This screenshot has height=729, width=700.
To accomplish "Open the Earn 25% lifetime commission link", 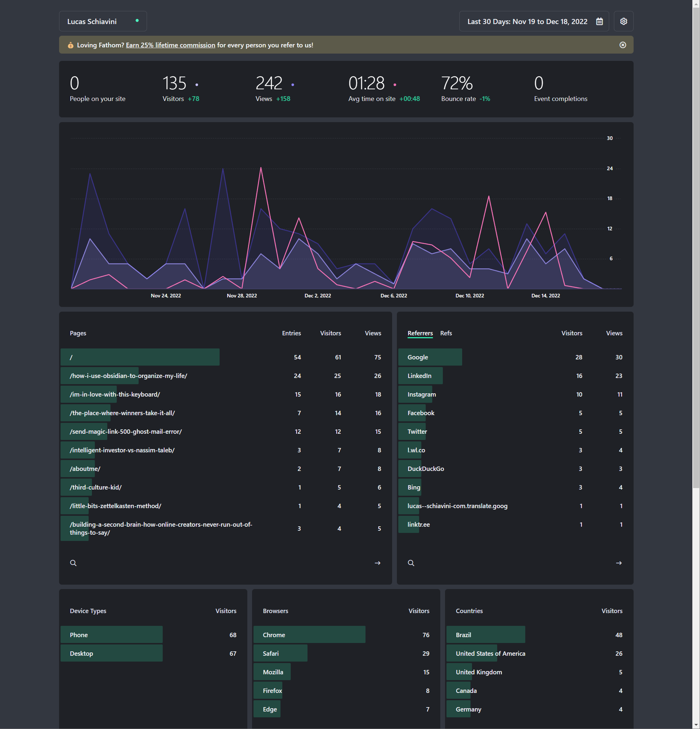I will pyautogui.click(x=170, y=45).
